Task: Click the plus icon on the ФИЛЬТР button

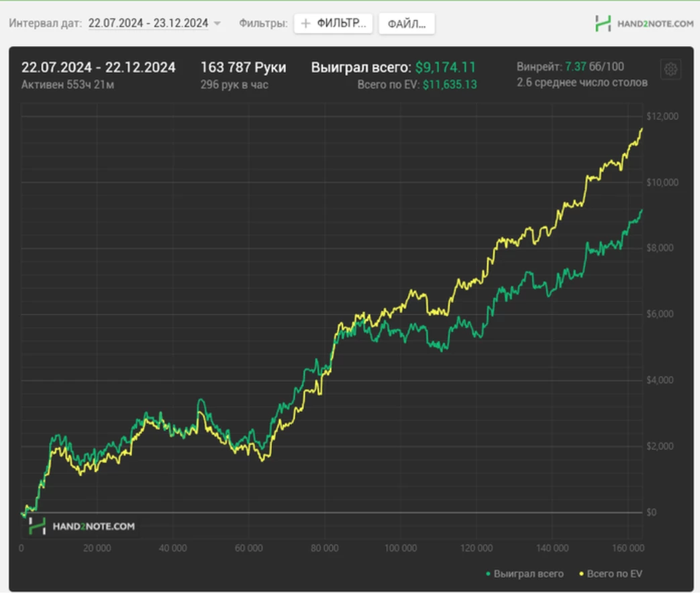Action: point(306,23)
